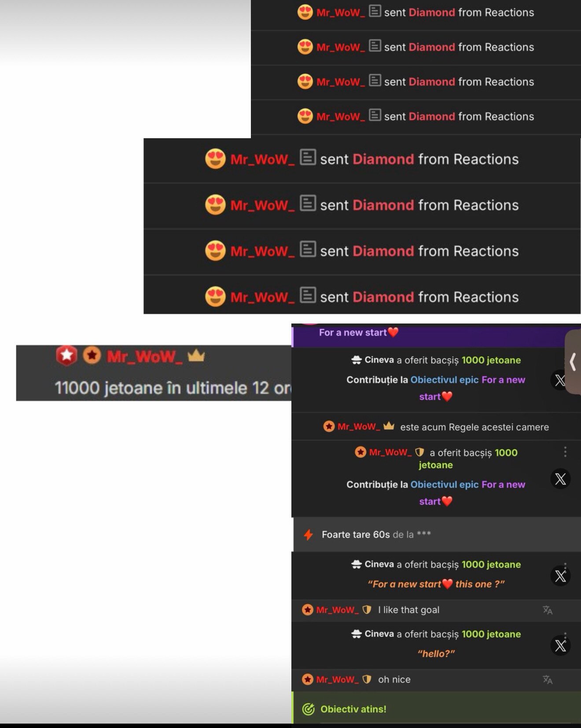Open the Mr_WoW_ username in the "I like that goal" message
This screenshot has height=728, width=581.
pos(337,610)
